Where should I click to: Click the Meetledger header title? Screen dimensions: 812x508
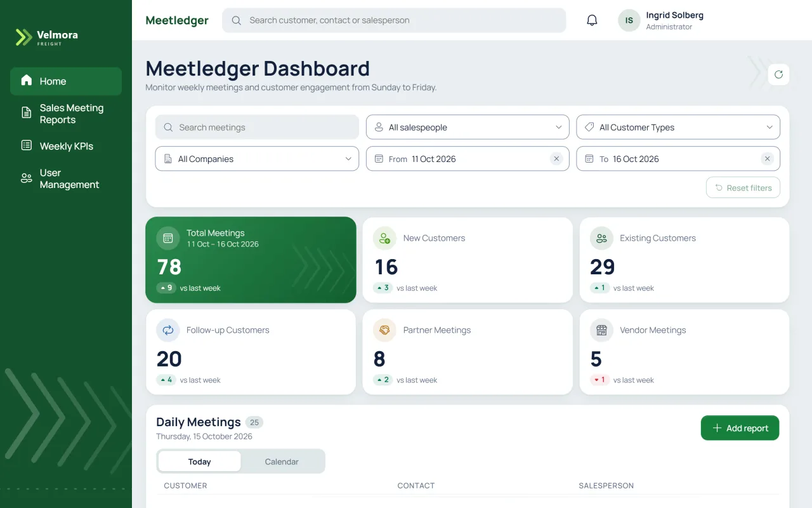[x=177, y=20]
